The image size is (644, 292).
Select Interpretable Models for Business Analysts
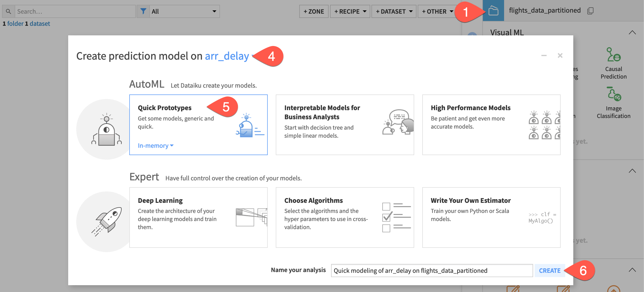point(345,125)
